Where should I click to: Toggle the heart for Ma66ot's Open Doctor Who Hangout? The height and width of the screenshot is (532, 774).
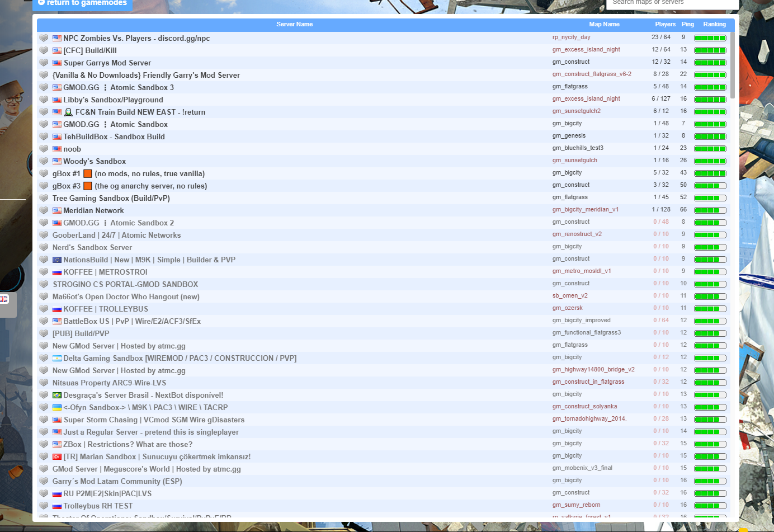point(44,296)
